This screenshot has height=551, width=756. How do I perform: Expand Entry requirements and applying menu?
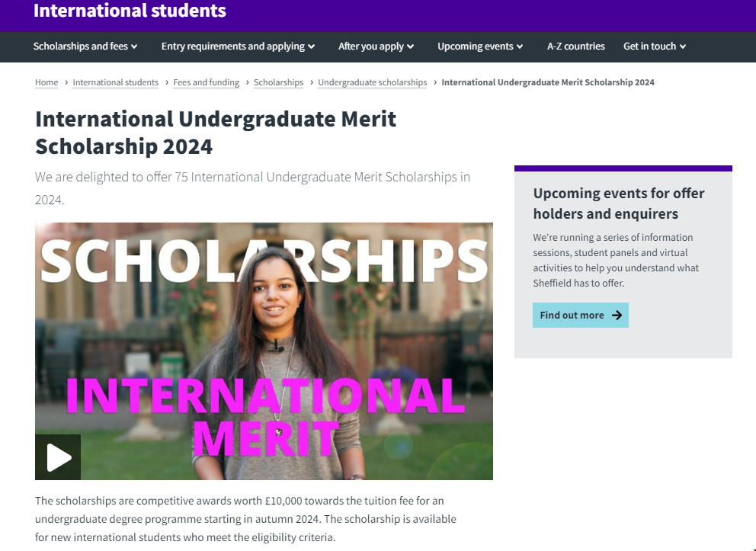click(x=238, y=46)
